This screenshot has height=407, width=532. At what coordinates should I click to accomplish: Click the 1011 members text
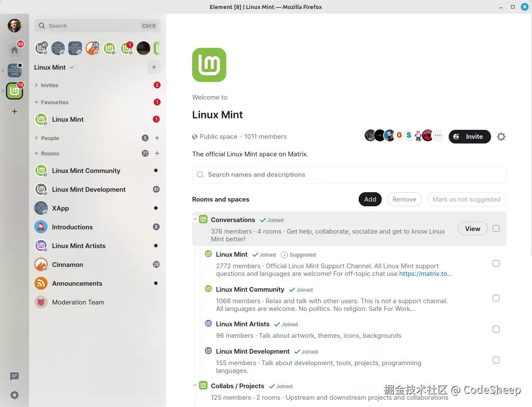coord(266,137)
